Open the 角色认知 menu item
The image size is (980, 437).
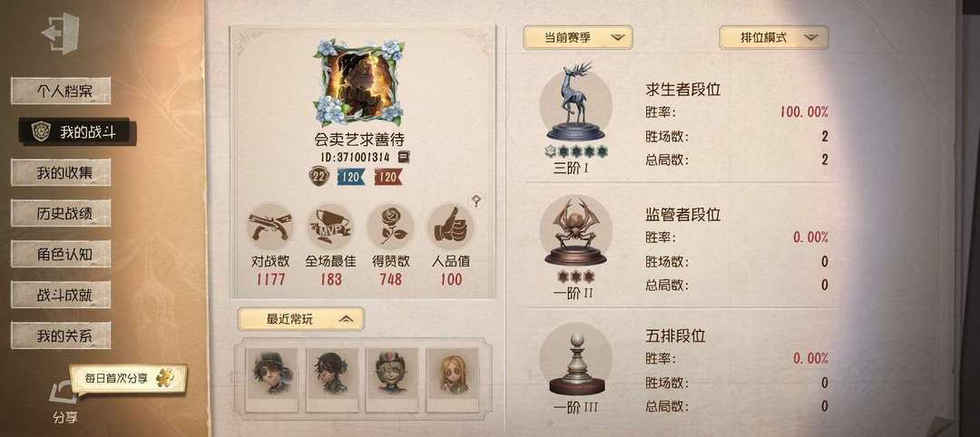pos(61,254)
